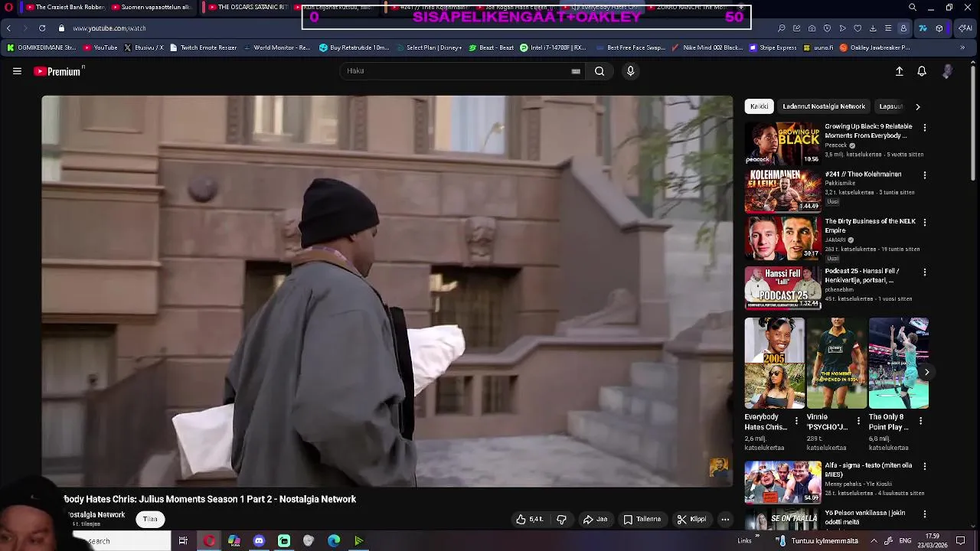Screen dimensions: 980x551
Task: Open options for The Only 8 Point Play Short
Action: tap(920, 421)
